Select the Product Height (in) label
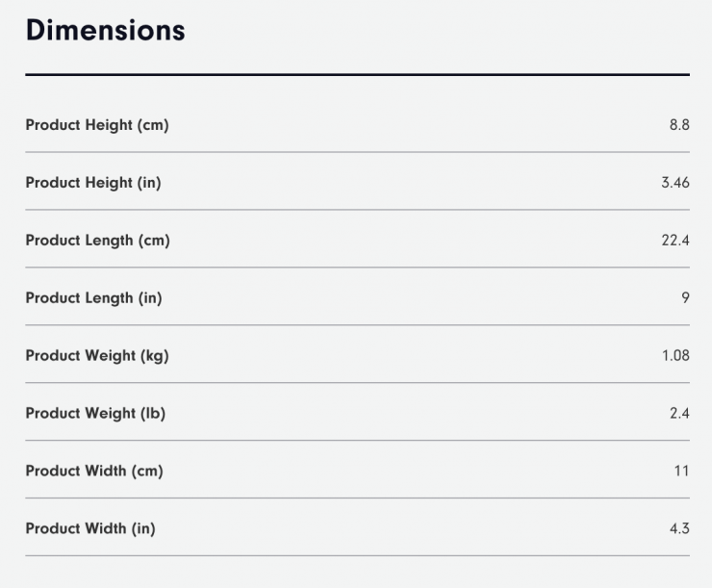The width and height of the screenshot is (712, 588). (x=93, y=183)
